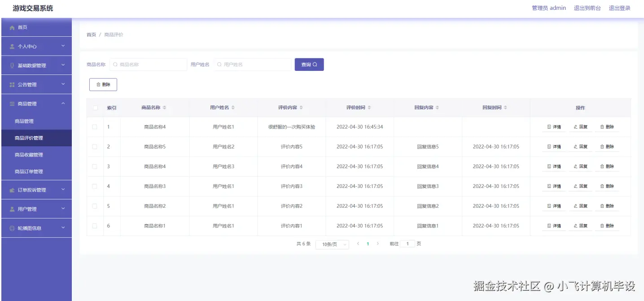Check the row 5 checkbox (商品名称2)
This screenshot has height=301, width=644.
pyautogui.click(x=95, y=206)
